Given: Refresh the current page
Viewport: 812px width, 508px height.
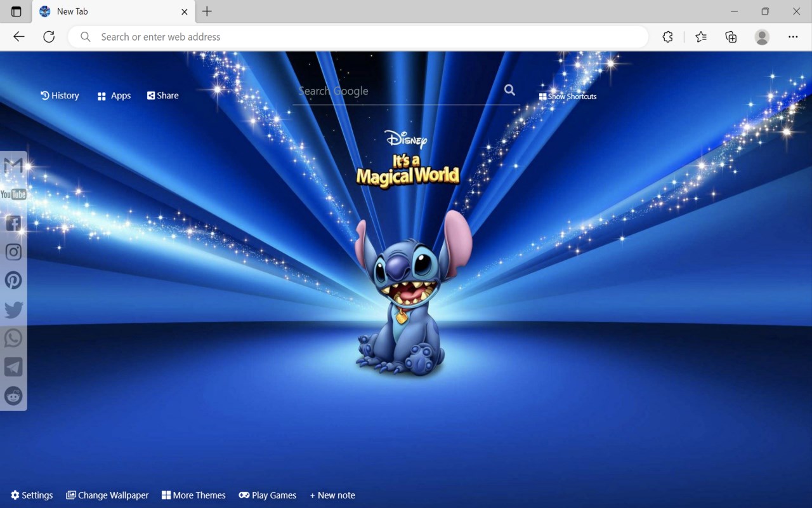Looking at the screenshot, I should [x=49, y=37].
